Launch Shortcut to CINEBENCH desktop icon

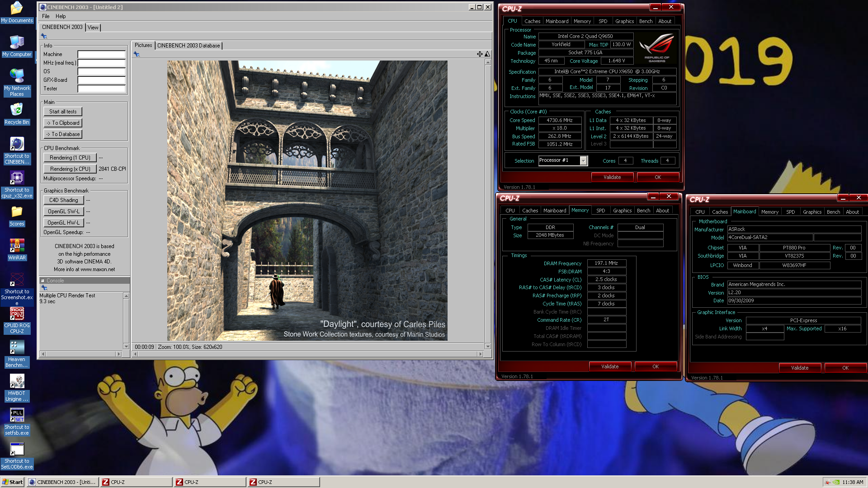coord(17,151)
